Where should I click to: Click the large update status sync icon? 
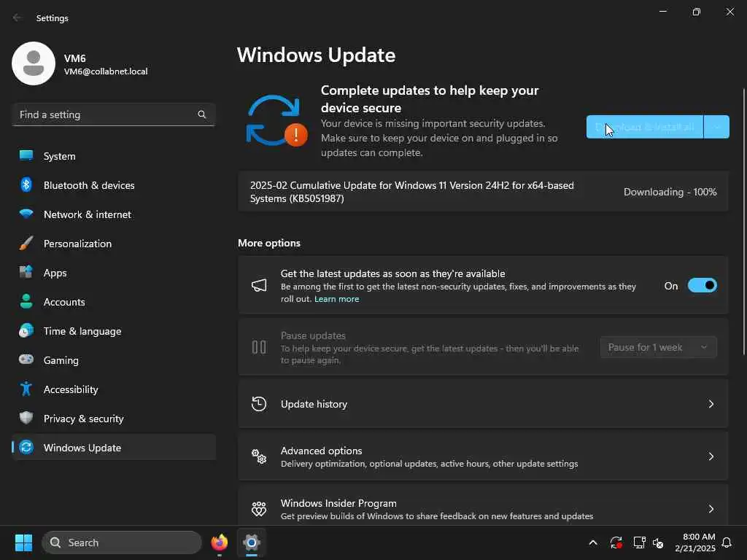coord(276,121)
